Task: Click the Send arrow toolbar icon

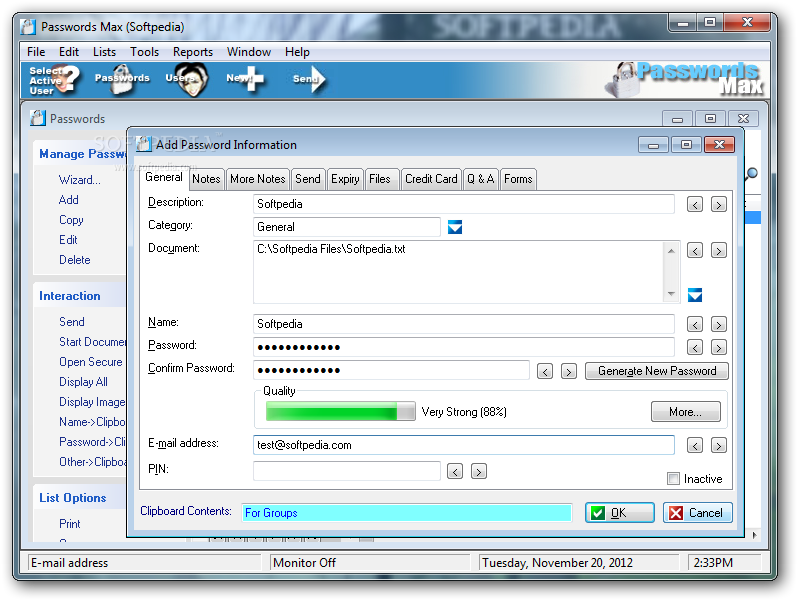Action: tap(309, 79)
